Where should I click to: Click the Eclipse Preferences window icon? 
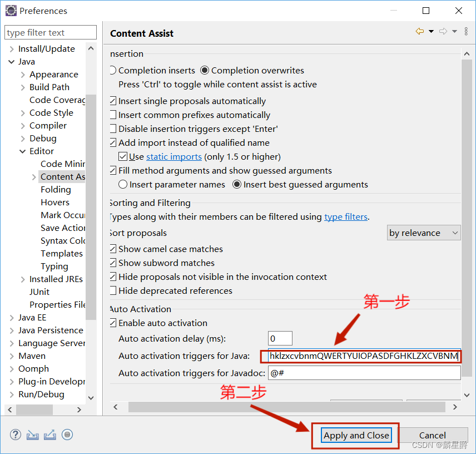(11, 11)
